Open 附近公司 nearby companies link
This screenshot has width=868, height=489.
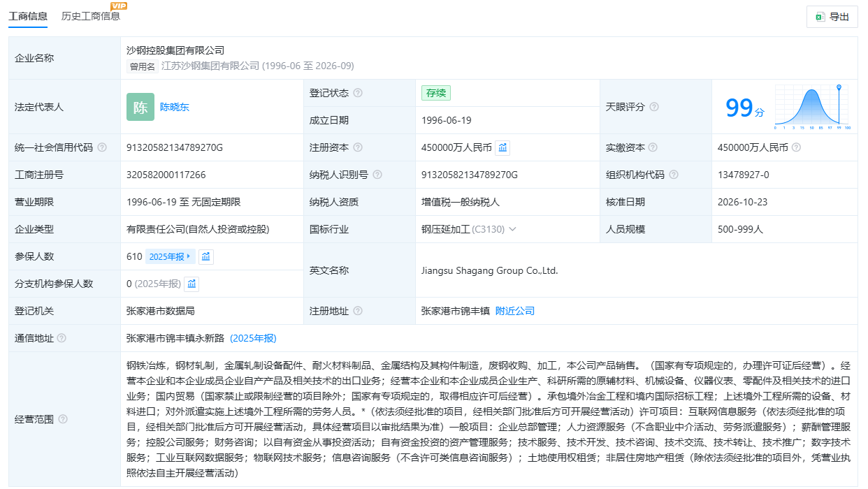[515, 311]
